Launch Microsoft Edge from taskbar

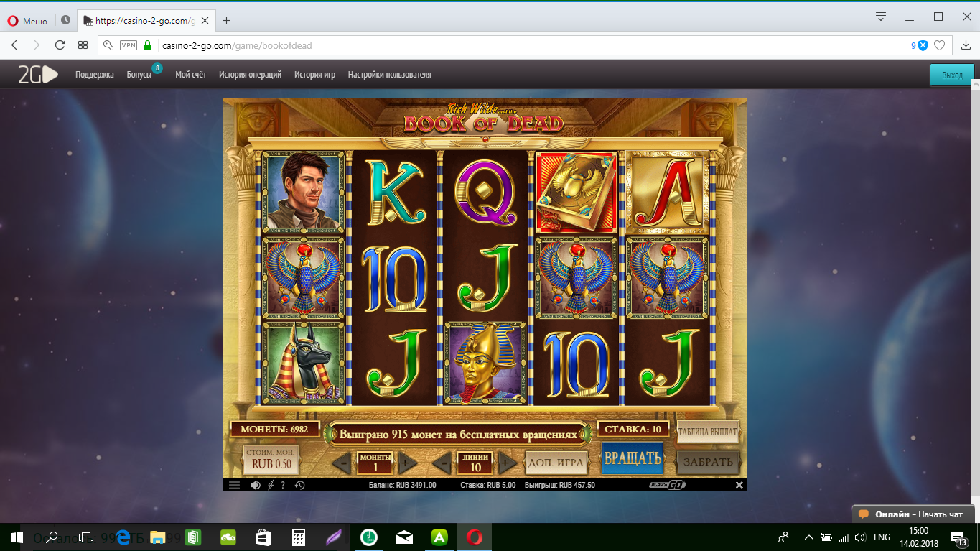(122, 537)
